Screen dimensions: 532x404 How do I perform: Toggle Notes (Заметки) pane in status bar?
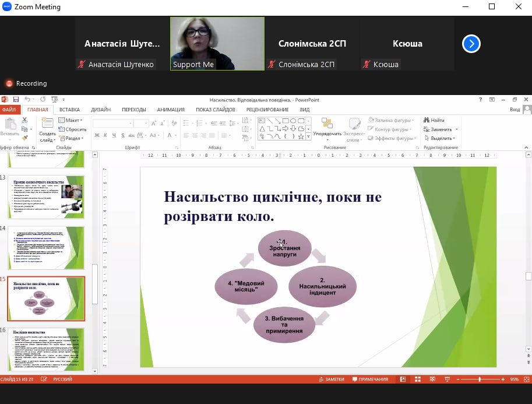331,379
